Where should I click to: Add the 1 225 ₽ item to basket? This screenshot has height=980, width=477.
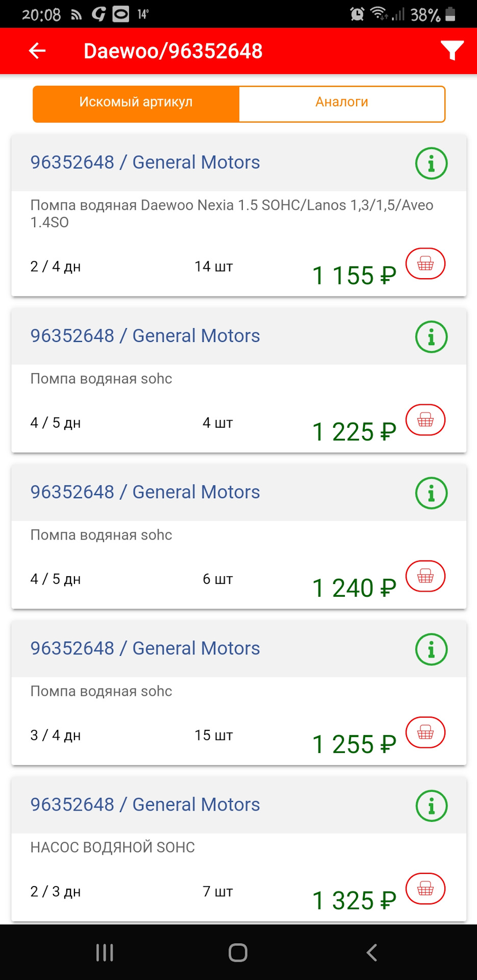coord(425,420)
